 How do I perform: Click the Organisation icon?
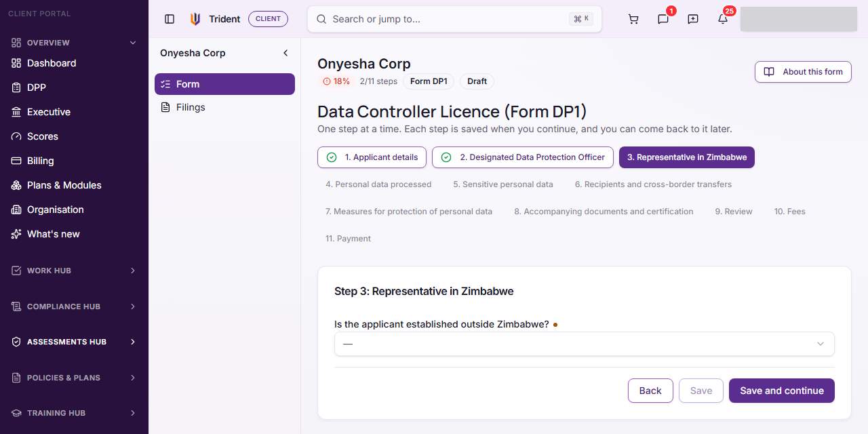pos(16,210)
